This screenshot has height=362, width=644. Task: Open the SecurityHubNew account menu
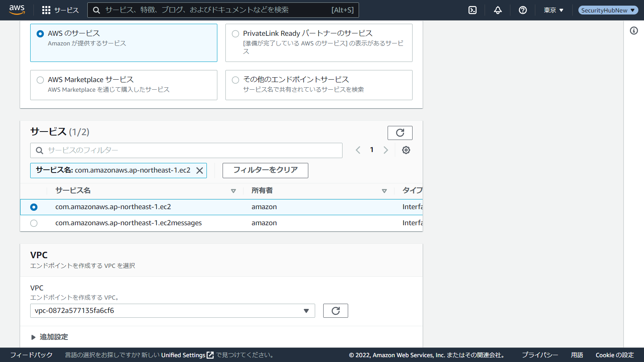coord(608,10)
